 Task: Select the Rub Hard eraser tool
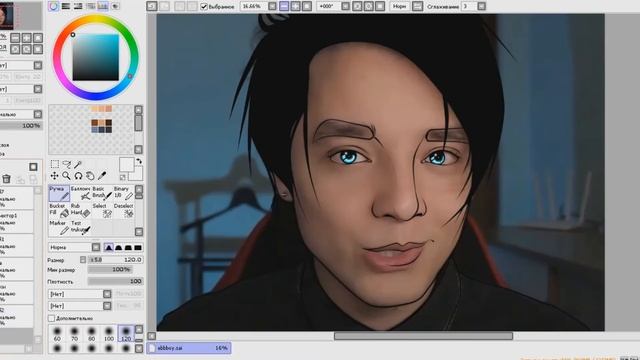pyautogui.click(x=80, y=210)
